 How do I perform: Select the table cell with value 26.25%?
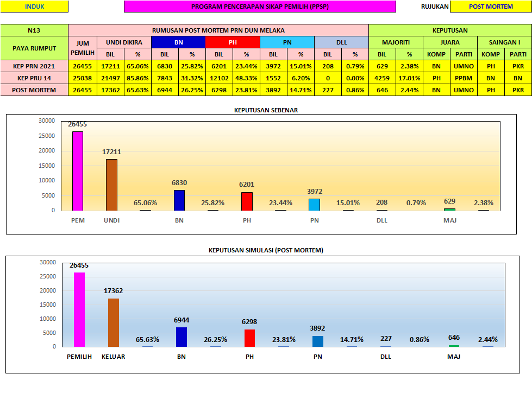pos(192,90)
